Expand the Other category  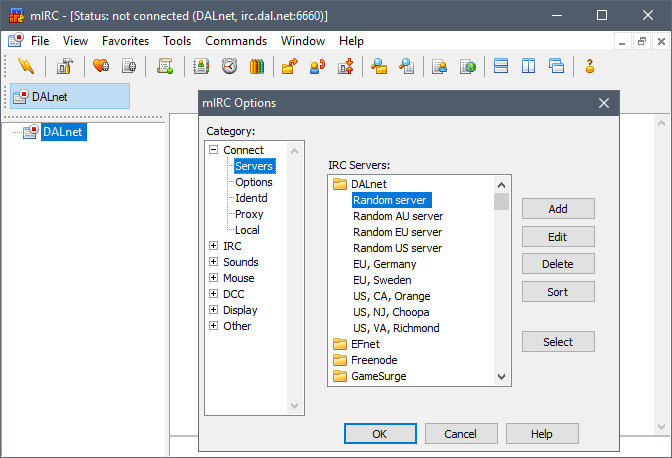[213, 326]
